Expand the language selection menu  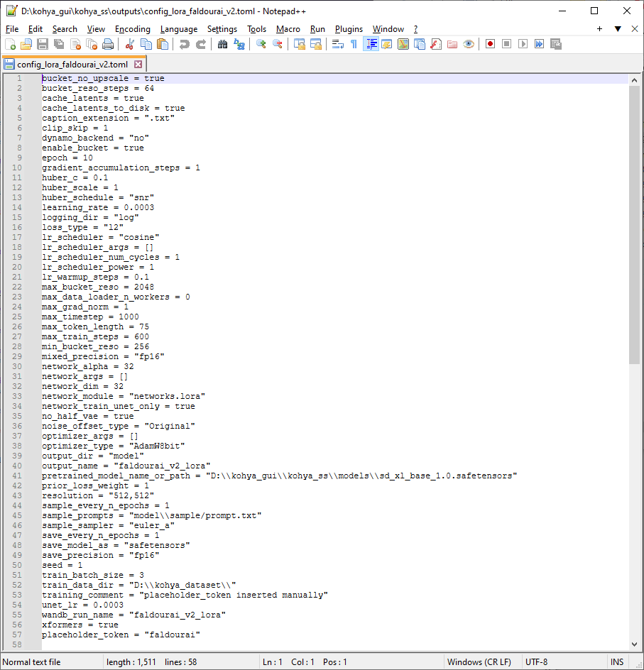(178, 29)
